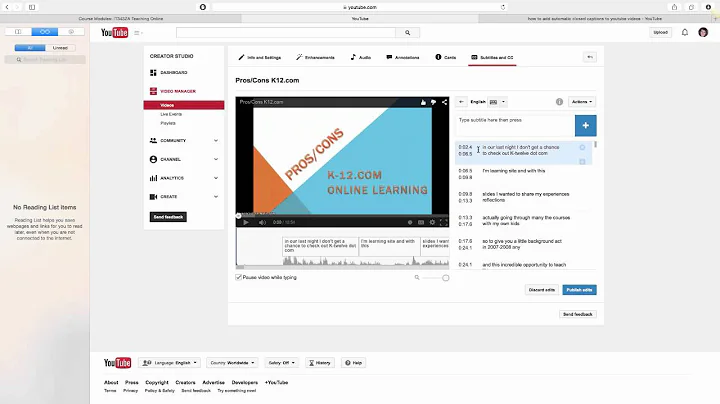720x404 pixels.
Task: Open the footer Language: English dropdown
Action: [170, 363]
